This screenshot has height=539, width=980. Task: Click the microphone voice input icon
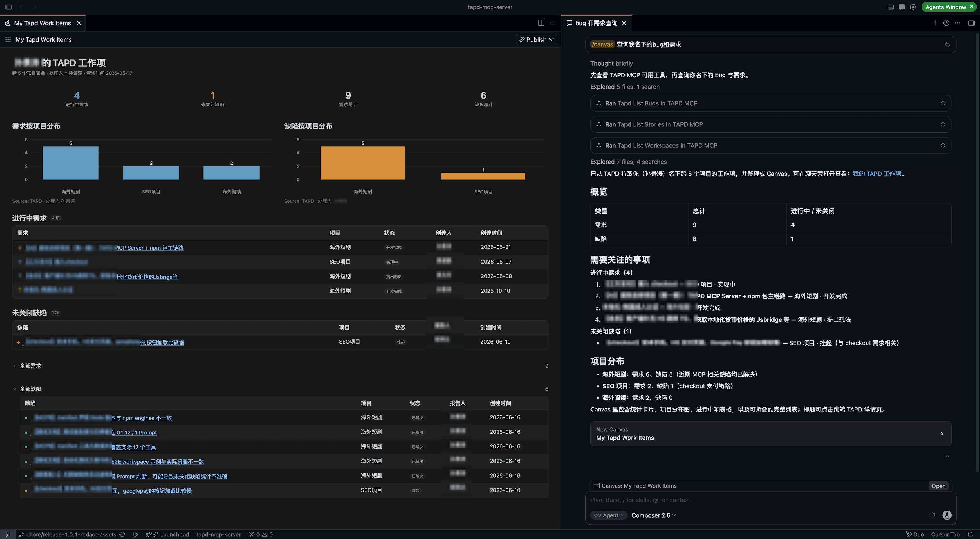[x=947, y=515]
